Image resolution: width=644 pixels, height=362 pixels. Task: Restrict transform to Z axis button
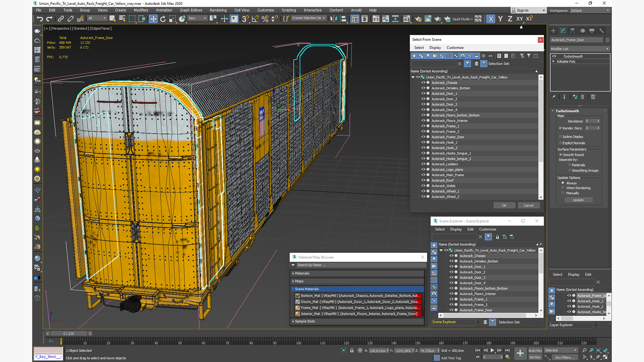(510, 19)
